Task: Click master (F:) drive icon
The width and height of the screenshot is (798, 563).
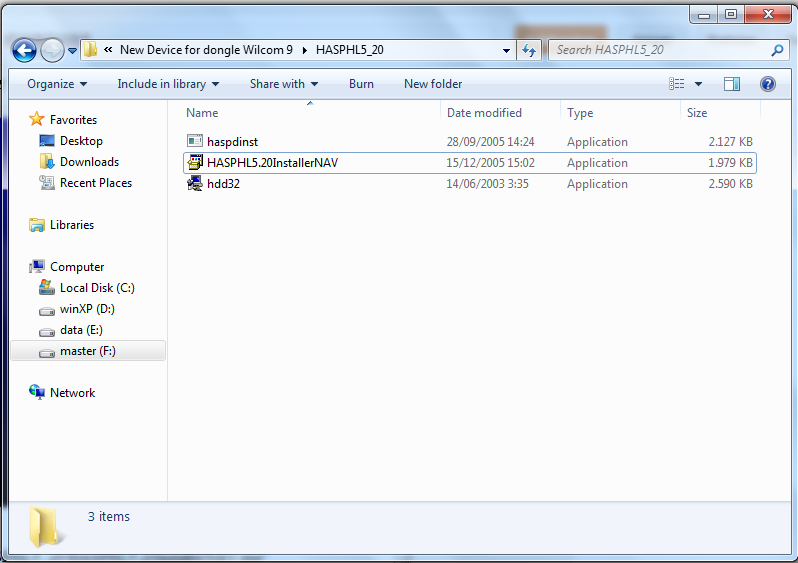Action: (47, 352)
